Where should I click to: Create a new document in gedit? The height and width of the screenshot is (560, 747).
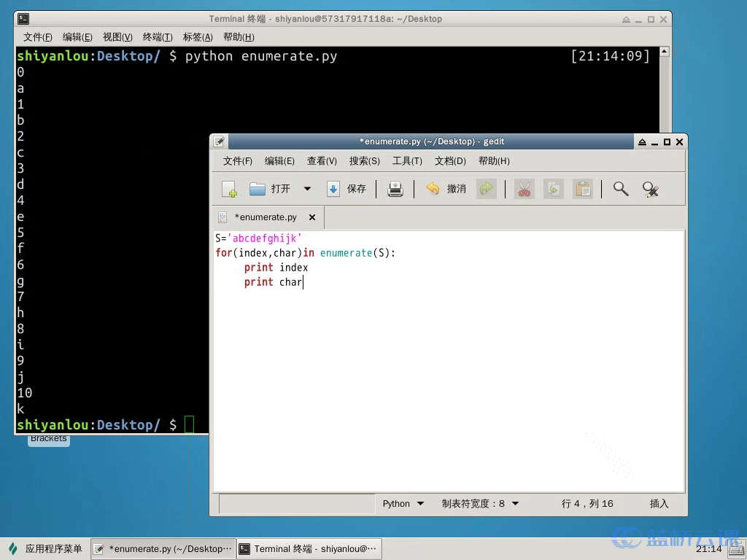(229, 189)
